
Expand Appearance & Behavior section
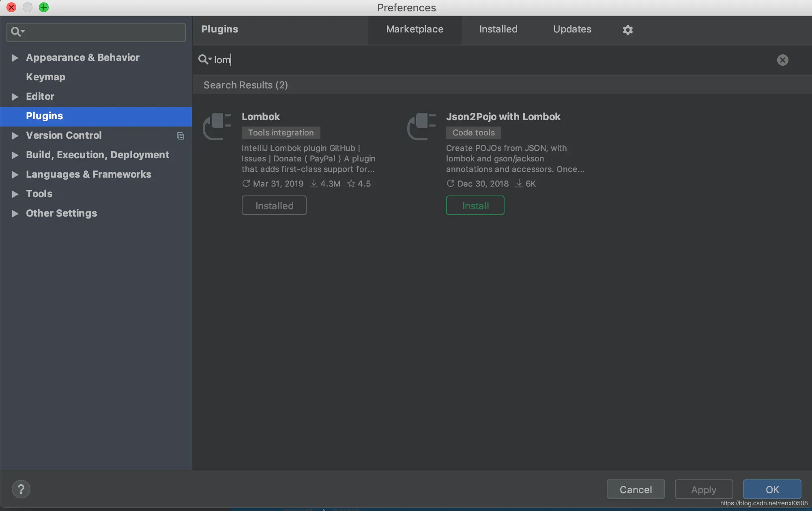[x=15, y=58]
